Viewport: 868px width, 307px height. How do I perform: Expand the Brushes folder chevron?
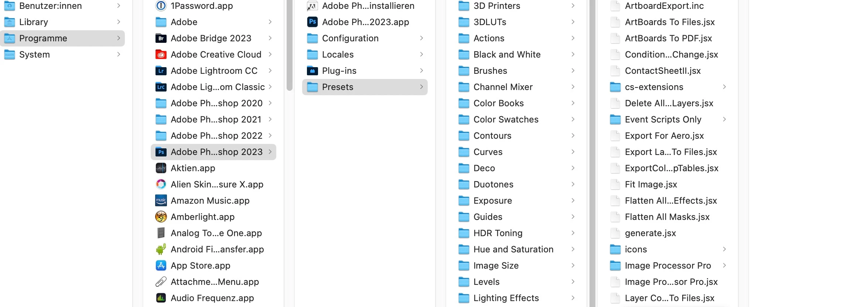pyautogui.click(x=573, y=71)
